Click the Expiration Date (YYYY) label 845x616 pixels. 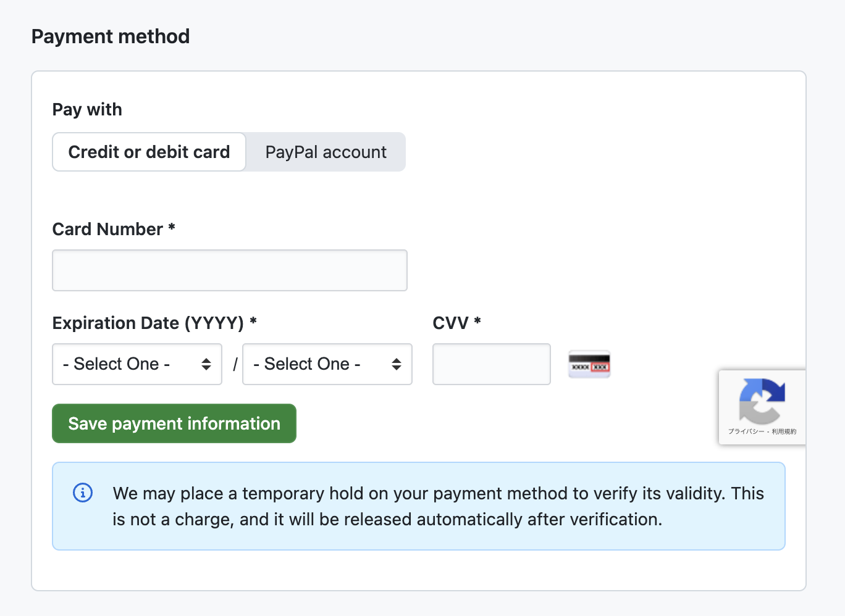coord(148,323)
